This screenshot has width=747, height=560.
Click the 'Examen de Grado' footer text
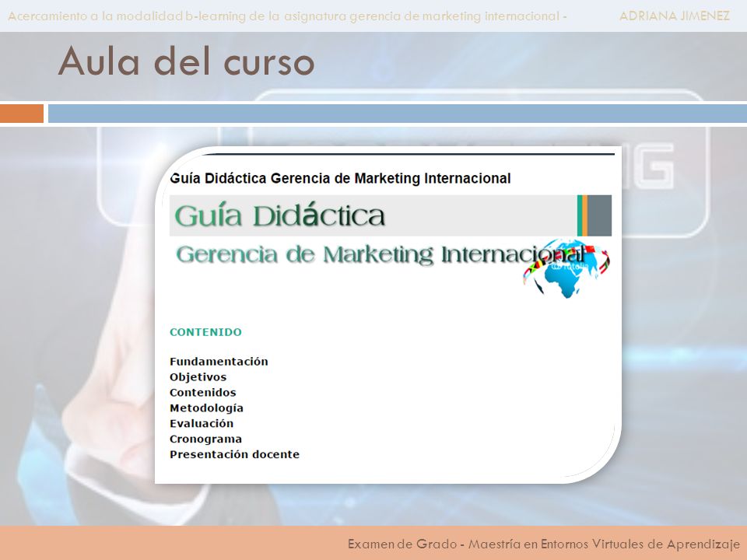pos(544,544)
